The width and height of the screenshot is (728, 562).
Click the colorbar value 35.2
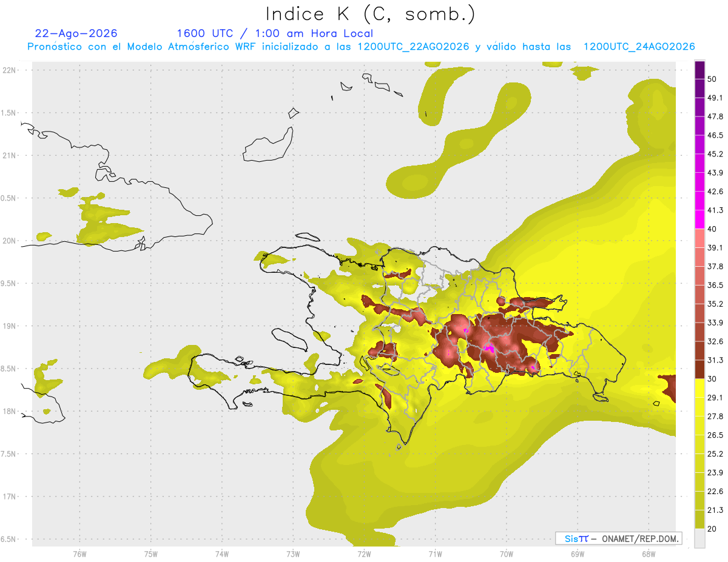click(715, 304)
